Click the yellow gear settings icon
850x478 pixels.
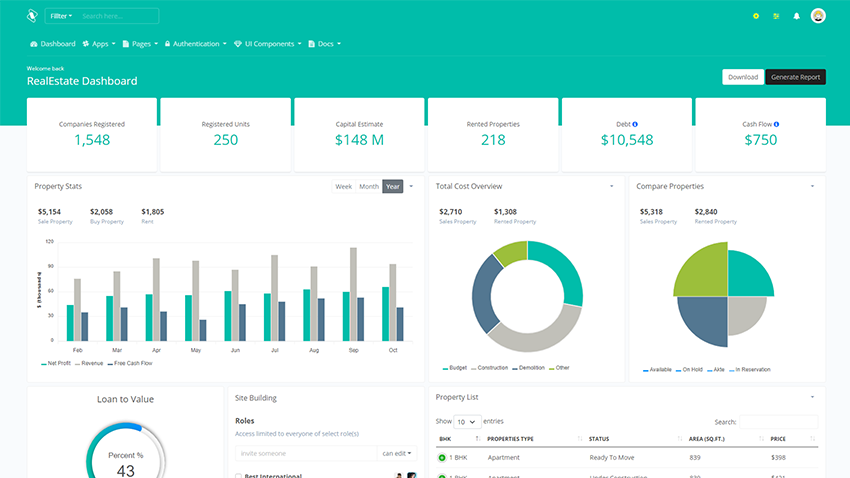tap(755, 16)
